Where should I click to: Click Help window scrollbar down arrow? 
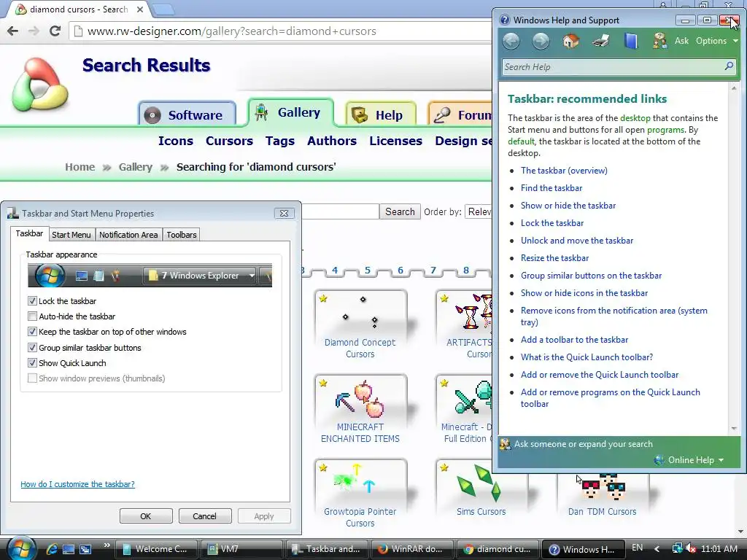pyautogui.click(x=734, y=429)
